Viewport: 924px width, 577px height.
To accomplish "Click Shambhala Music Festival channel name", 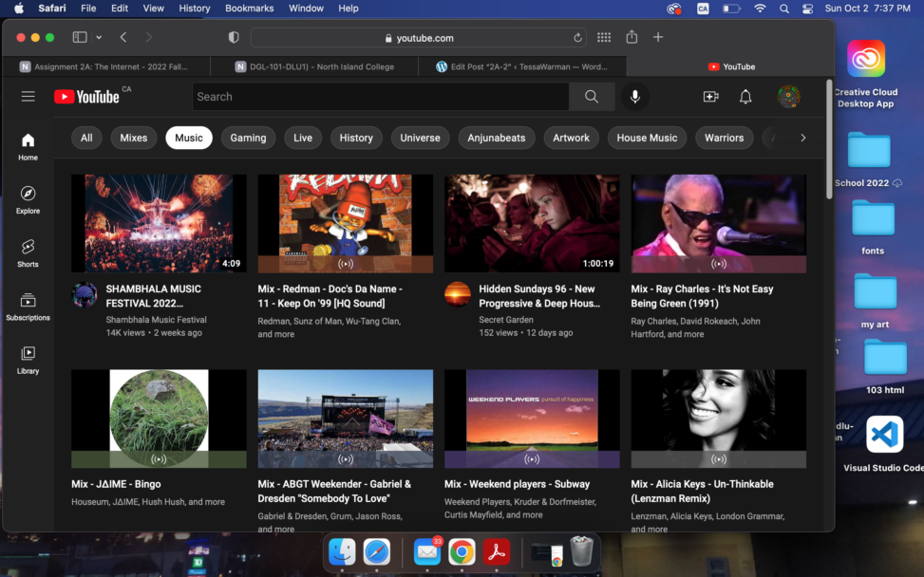I will click(x=156, y=320).
